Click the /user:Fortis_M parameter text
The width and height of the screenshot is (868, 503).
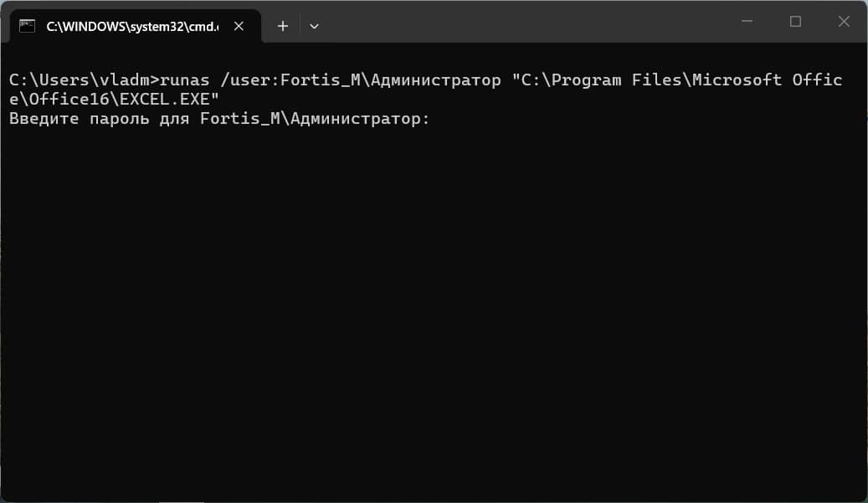point(290,80)
